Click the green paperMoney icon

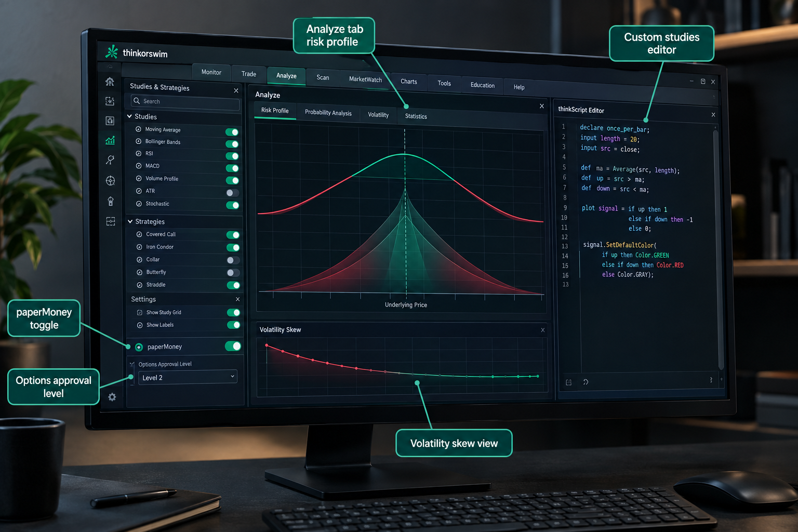pyautogui.click(x=139, y=347)
